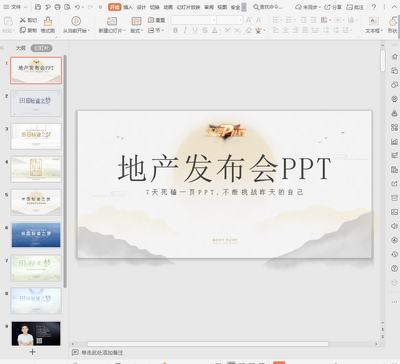
Task: Switch to the Slides (幻灯片) pane tab
Action: 42,48
